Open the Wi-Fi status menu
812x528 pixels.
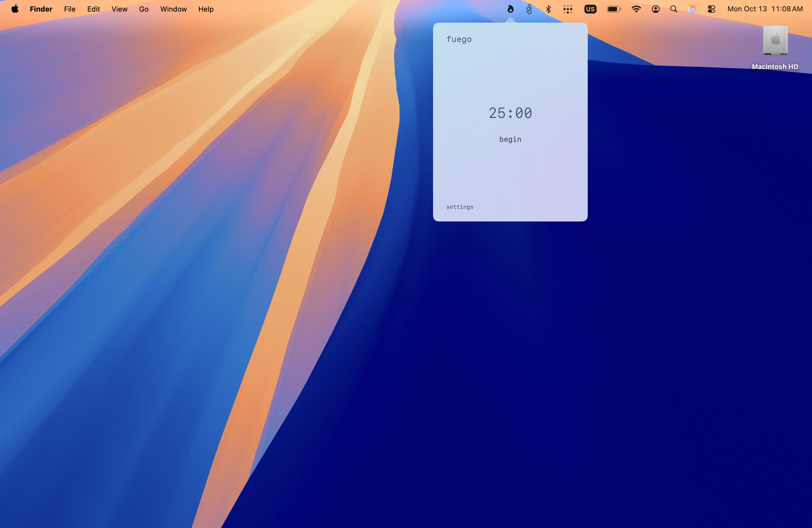coord(636,9)
